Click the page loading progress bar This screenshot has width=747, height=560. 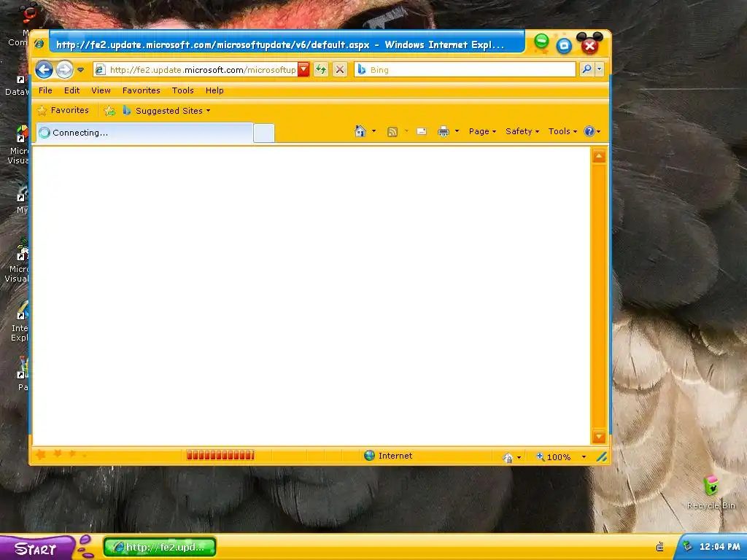[220, 455]
